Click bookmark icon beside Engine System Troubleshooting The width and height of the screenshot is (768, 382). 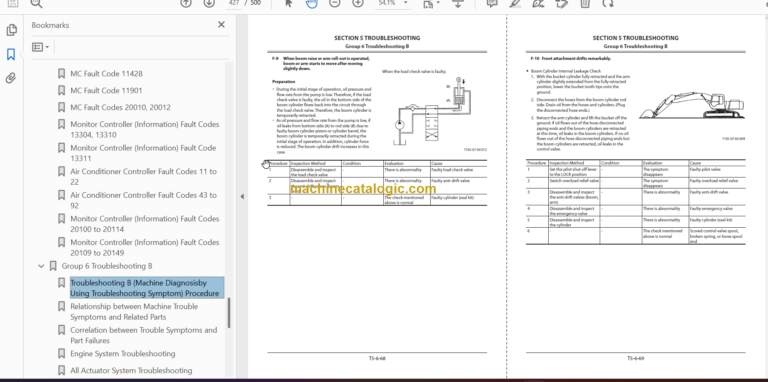click(61, 354)
